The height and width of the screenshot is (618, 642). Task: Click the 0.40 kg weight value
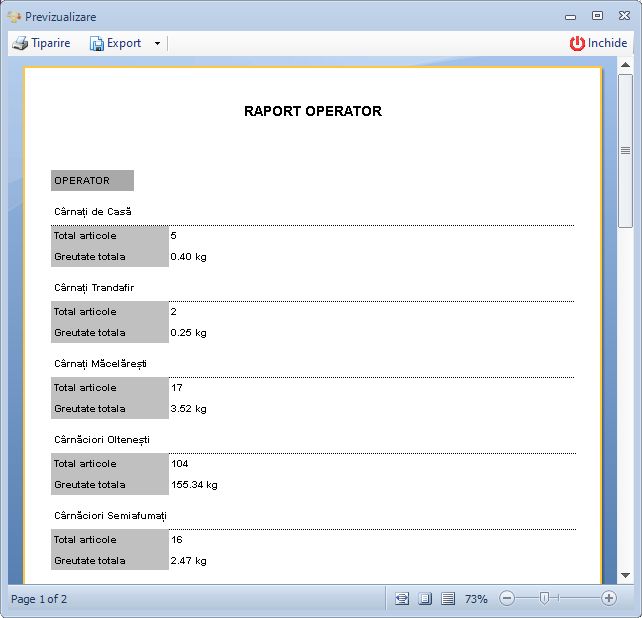[x=188, y=257]
